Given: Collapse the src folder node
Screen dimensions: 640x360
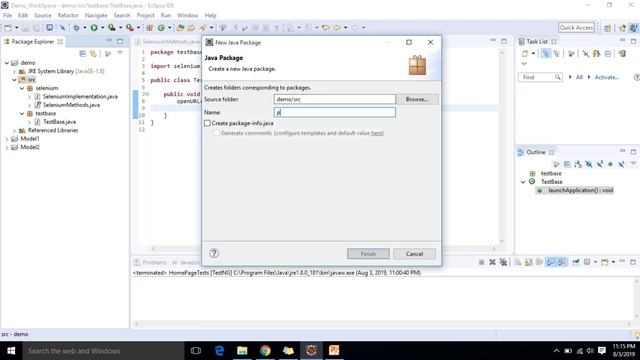Looking at the screenshot, I should point(14,80).
